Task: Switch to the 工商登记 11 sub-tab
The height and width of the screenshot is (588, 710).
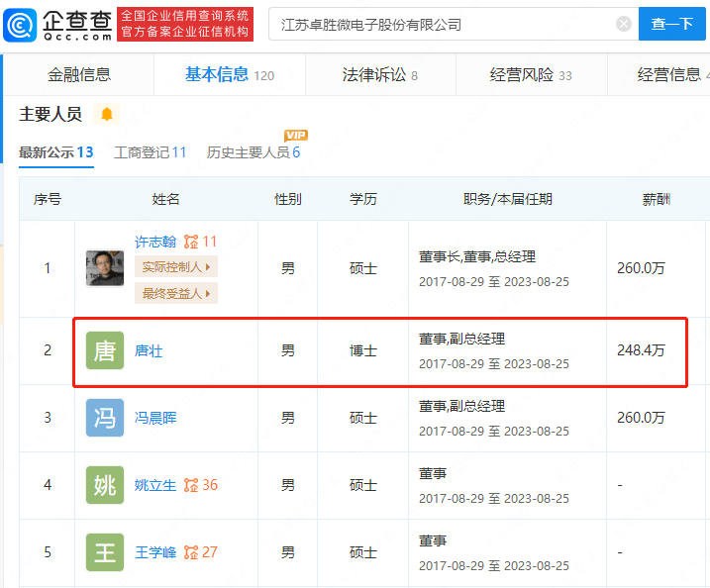Action: pos(150,152)
